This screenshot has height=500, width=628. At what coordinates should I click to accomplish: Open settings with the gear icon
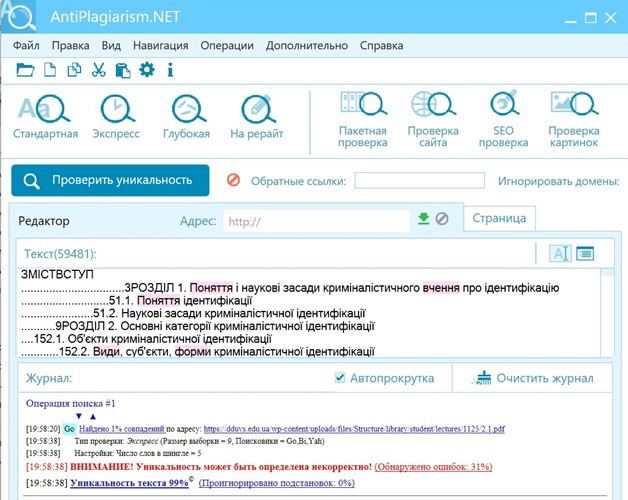tap(147, 69)
